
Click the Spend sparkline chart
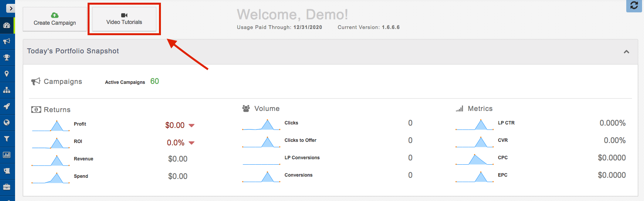(x=51, y=178)
